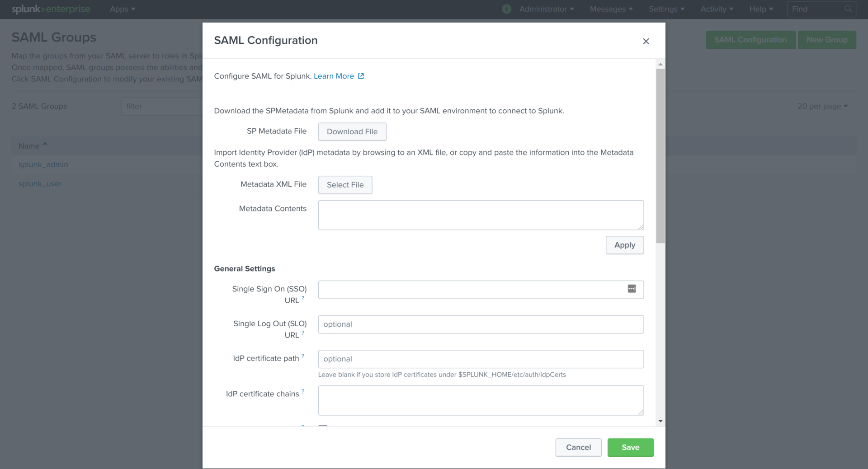Click Select File for Metadata XML
This screenshot has width=868, height=469.
tap(345, 185)
